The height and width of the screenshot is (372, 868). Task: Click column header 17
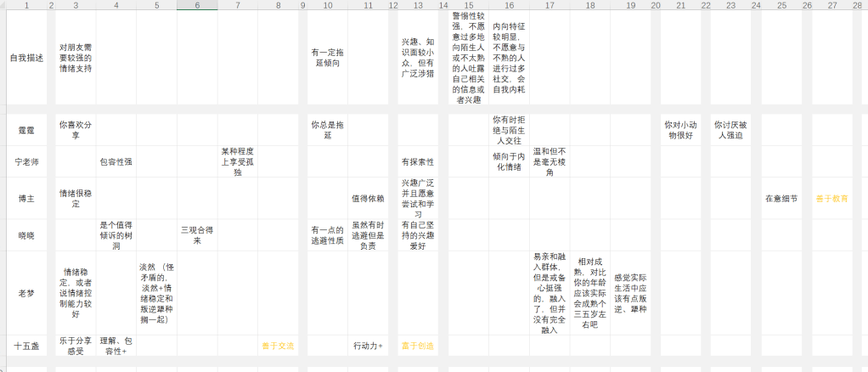550,5
